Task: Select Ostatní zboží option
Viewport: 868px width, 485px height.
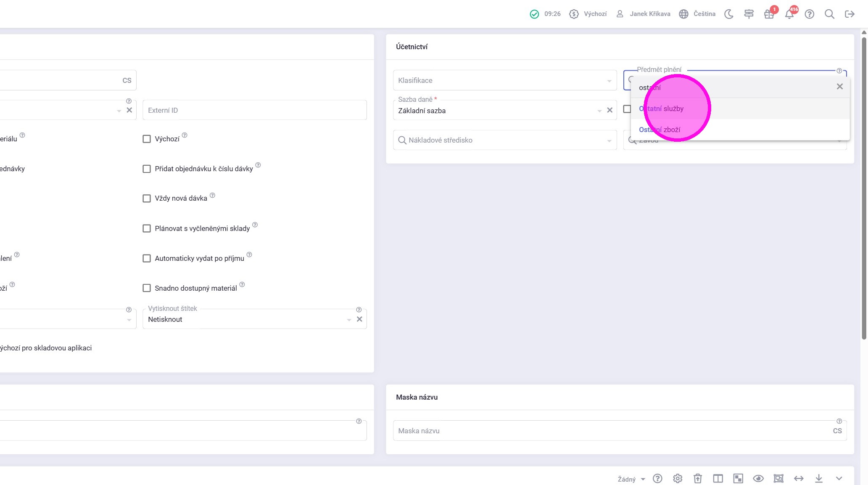Action: [660, 130]
